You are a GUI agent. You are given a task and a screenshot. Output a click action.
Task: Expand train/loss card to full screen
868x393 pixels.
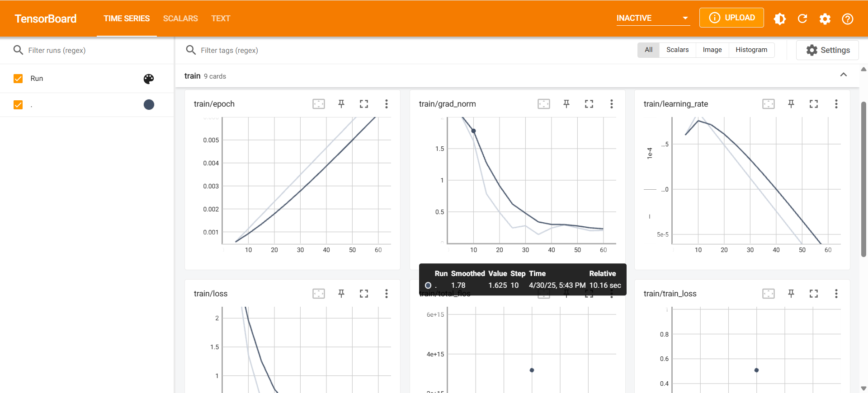tap(364, 294)
